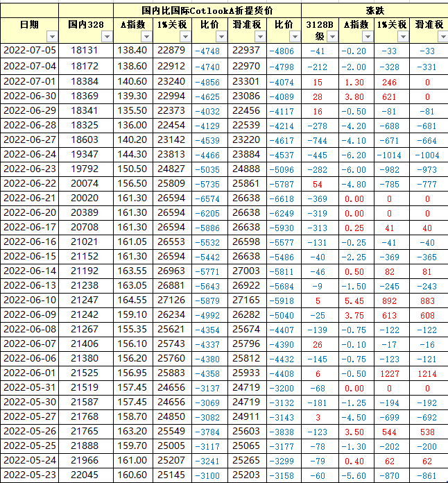Select the date cell 2022-07-05
Viewport: 448px width, 483px height.
pyautogui.click(x=30, y=50)
